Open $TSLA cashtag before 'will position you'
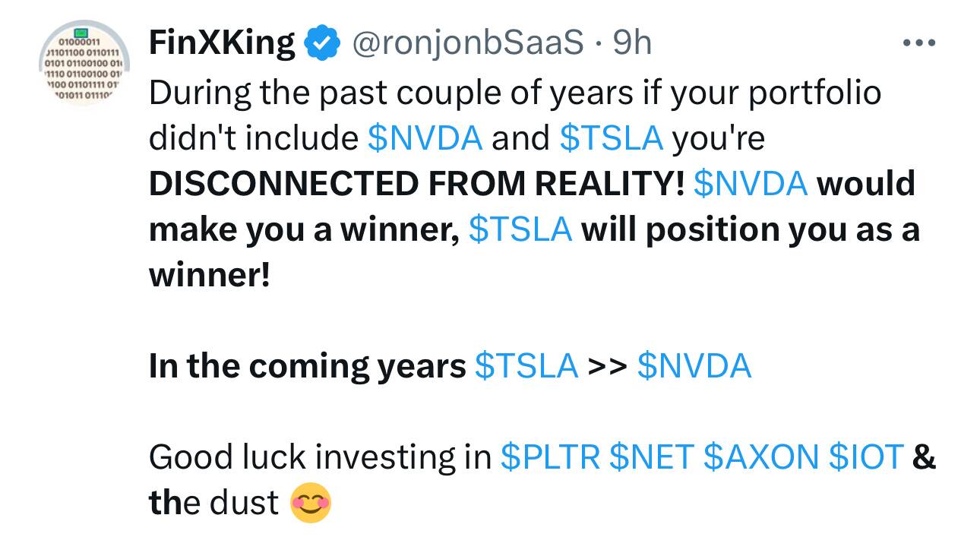 (521, 229)
